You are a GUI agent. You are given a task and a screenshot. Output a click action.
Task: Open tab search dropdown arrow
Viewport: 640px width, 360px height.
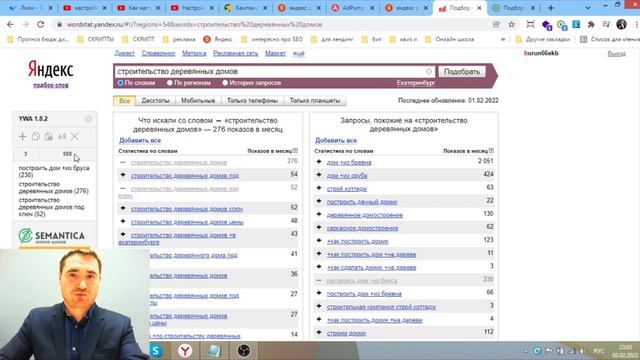tap(588, 8)
